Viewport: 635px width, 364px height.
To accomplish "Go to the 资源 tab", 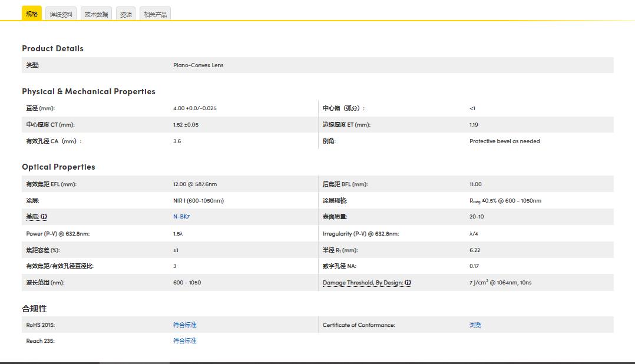I will click(x=126, y=14).
